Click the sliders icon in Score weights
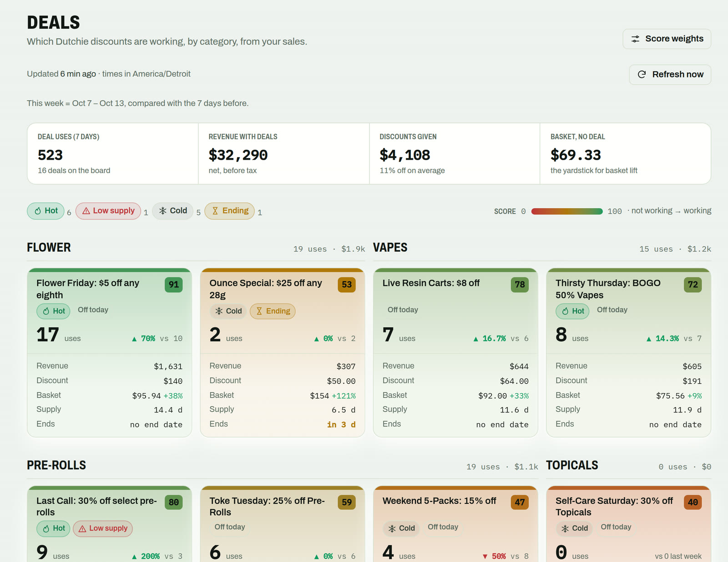728x562 pixels. [x=635, y=39]
